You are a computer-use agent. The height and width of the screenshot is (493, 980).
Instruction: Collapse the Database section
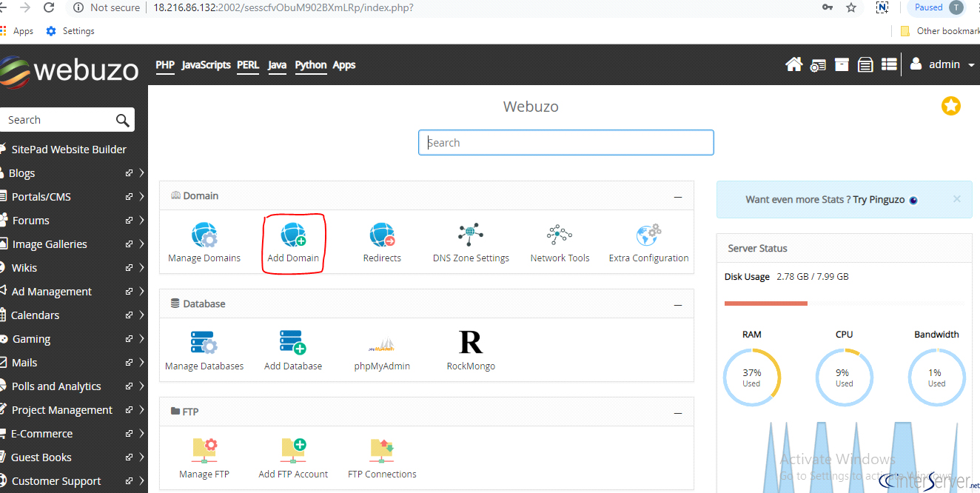(678, 305)
